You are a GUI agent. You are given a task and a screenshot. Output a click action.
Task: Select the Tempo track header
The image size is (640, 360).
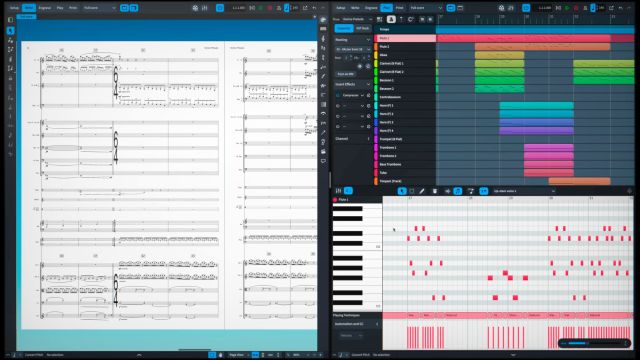(405, 29)
